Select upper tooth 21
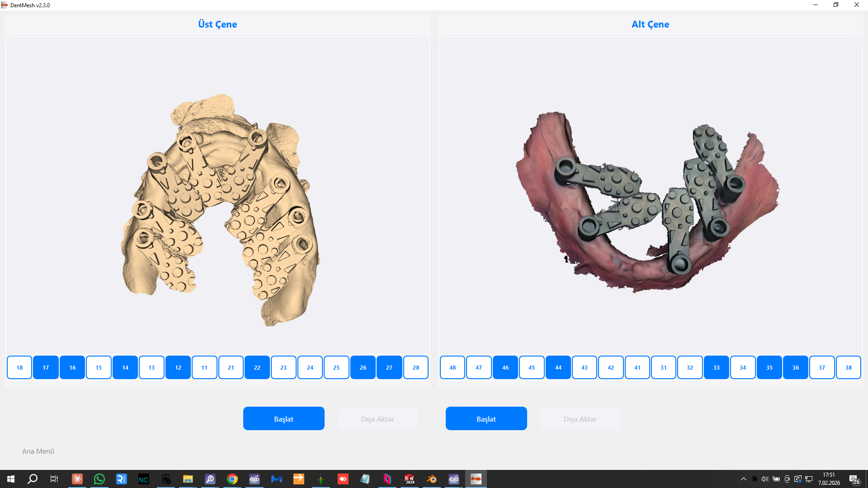The width and height of the screenshot is (868, 488). coord(231,367)
